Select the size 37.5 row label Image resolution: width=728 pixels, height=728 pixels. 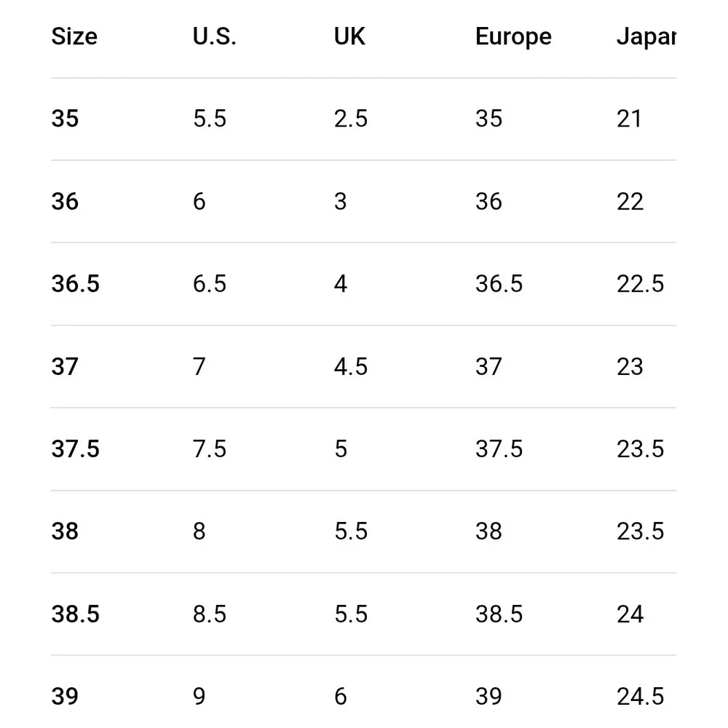point(75,449)
